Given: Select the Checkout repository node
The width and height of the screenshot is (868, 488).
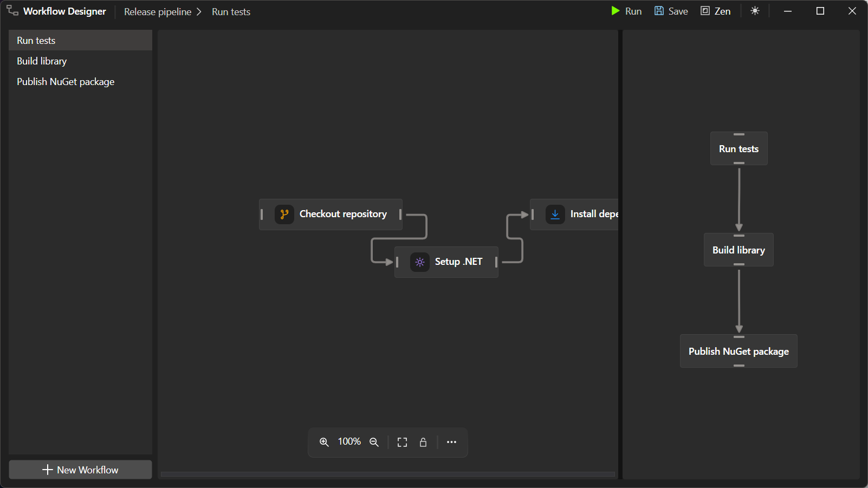Looking at the screenshot, I should [331, 214].
